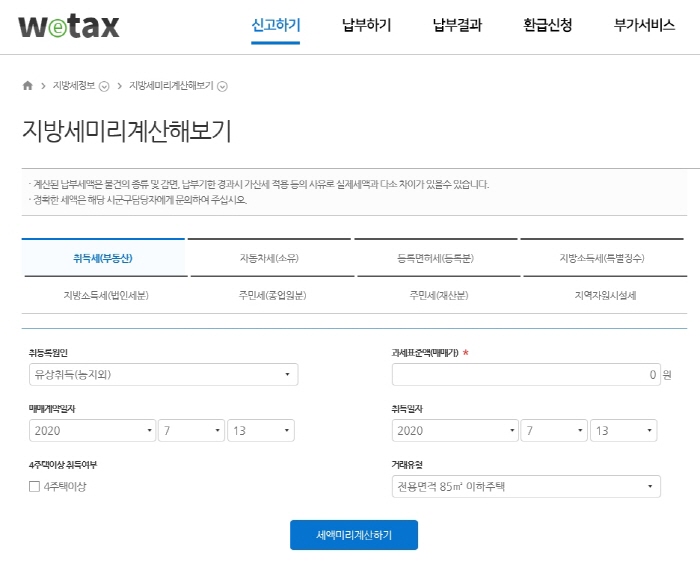Image resolution: width=700 pixels, height=563 pixels.
Task: Open the 취득일자 month dropdown
Action: coord(553,431)
